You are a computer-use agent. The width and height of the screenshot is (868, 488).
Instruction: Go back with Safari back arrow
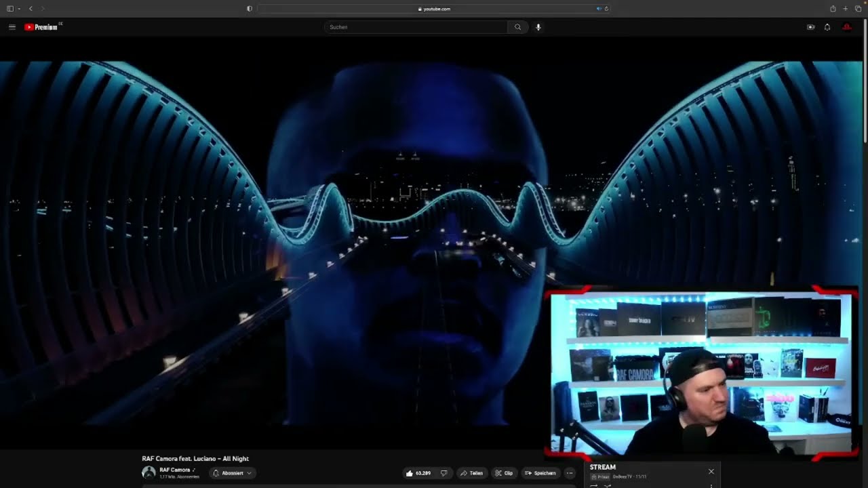31,9
